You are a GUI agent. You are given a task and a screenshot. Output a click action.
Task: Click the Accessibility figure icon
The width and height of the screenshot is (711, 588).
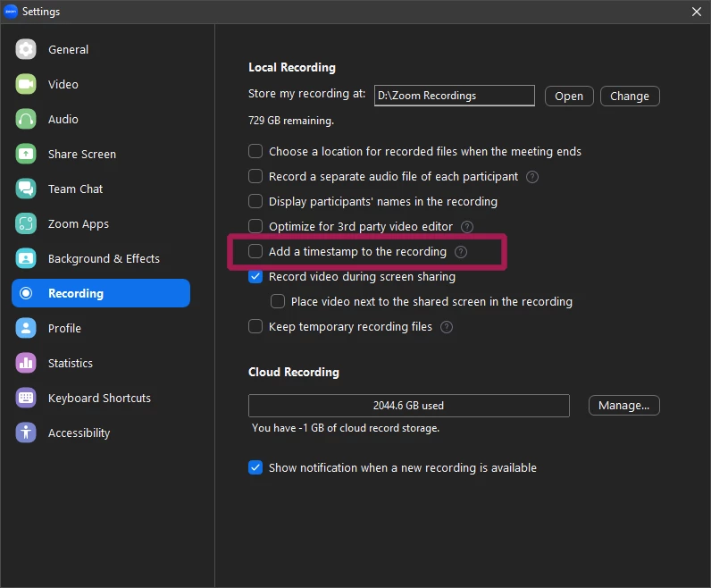[26, 433]
